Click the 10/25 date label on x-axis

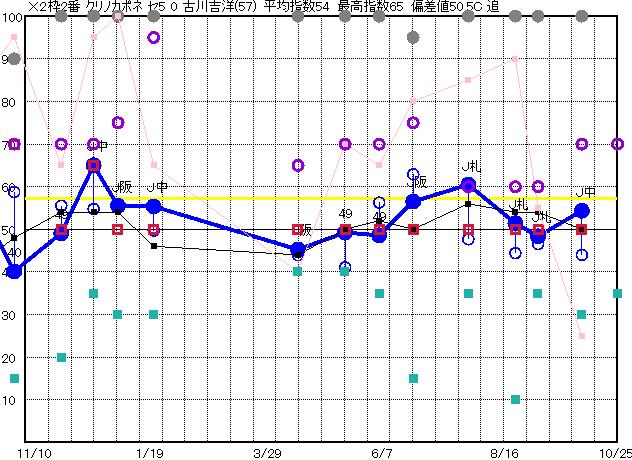click(614, 452)
